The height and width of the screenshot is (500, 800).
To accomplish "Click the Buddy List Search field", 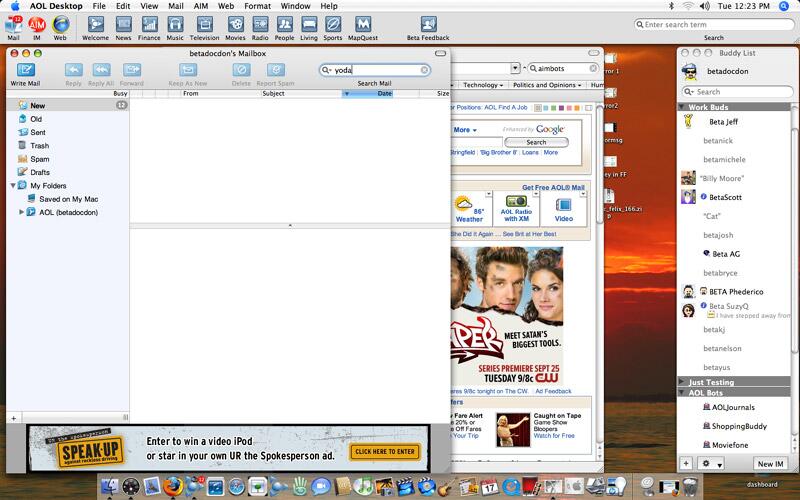I will pos(738,92).
